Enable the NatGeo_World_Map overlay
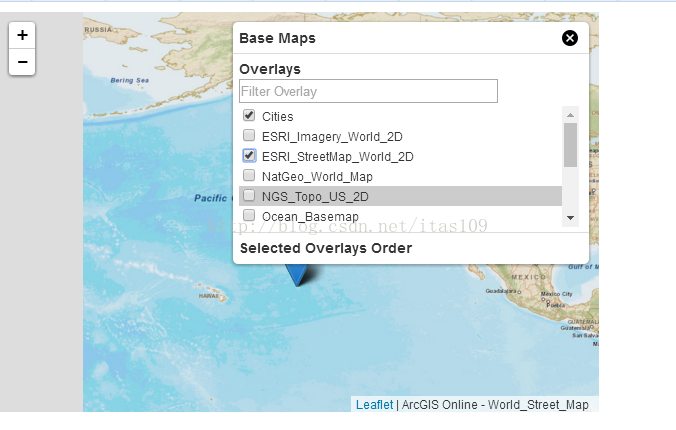676x430 pixels. (249, 175)
